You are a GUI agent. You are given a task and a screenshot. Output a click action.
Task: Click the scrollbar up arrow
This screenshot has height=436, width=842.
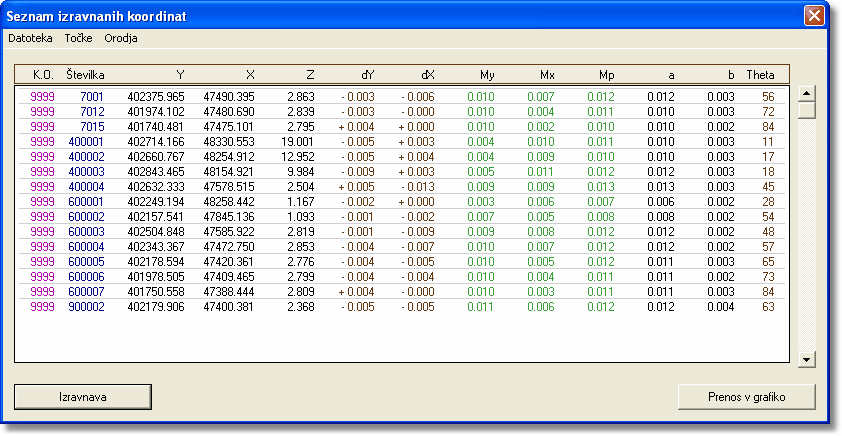coord(807,93)
